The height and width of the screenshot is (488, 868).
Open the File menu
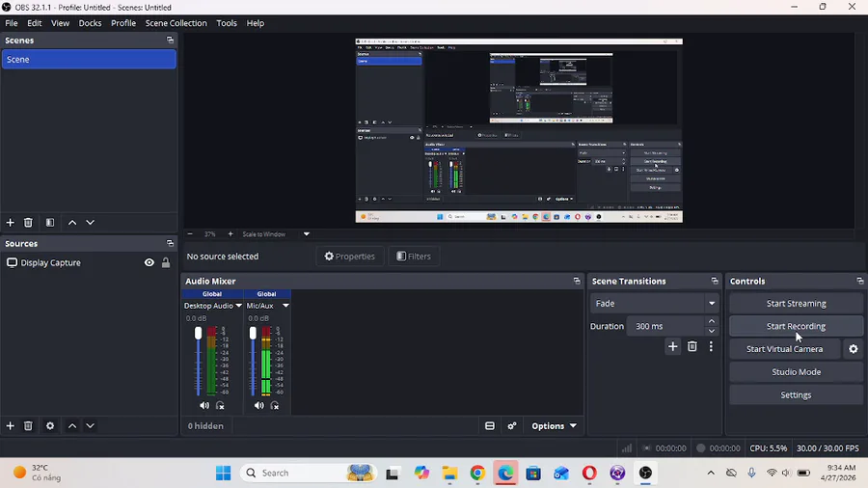click(11, 23)
